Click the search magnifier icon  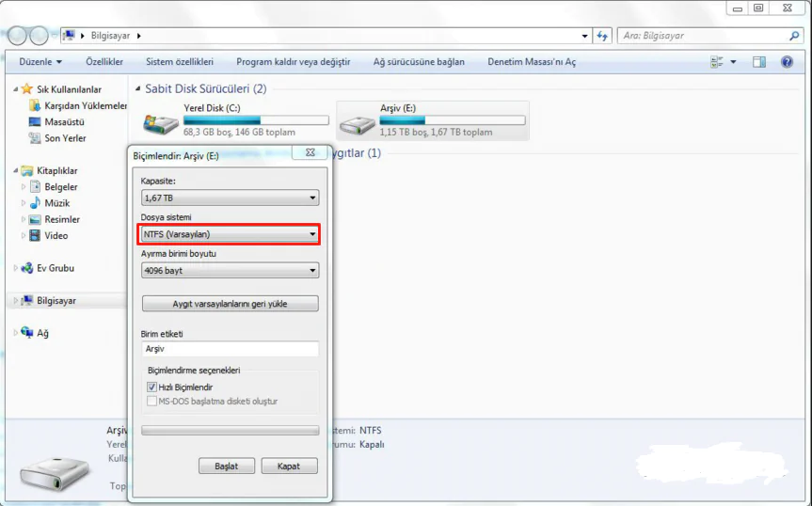click(794, 36)
